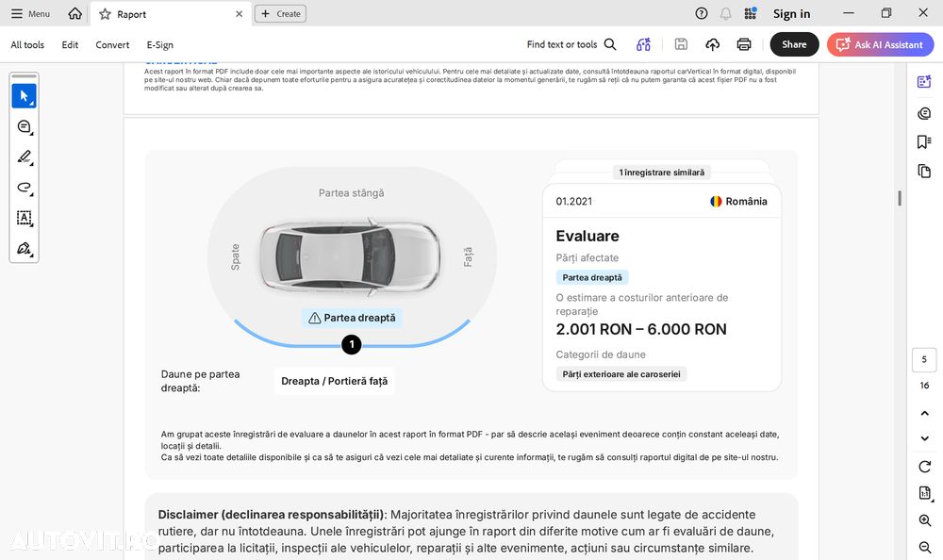The width and height of the screenshot is (943, 560).
Task: Click the total page count 16
Action: tap(924, 386)
